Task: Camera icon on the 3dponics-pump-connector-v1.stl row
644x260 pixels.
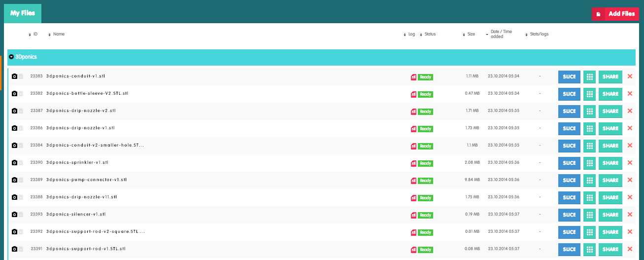Action: pyautogui.click(x=14, y=180)
